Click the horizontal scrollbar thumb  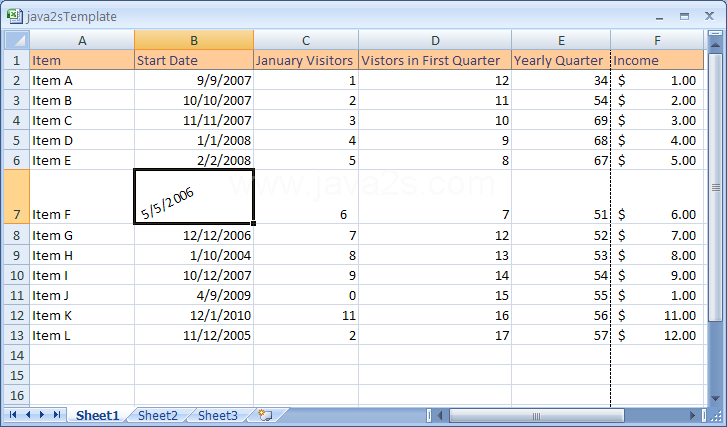[x=536, y=415]
